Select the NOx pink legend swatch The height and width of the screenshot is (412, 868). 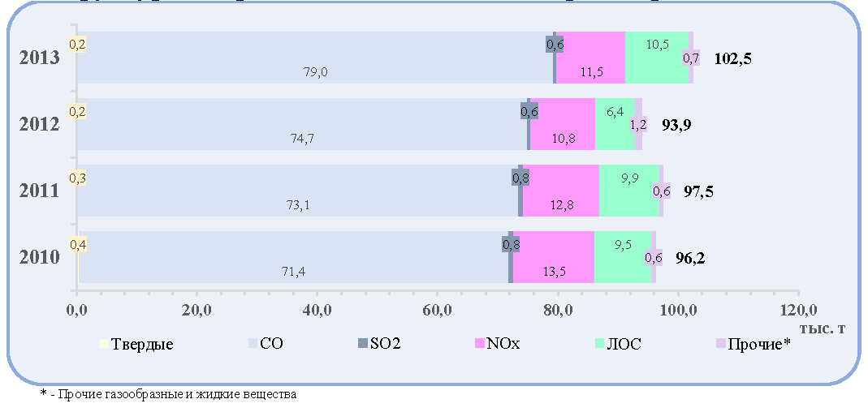coord(479,343)
